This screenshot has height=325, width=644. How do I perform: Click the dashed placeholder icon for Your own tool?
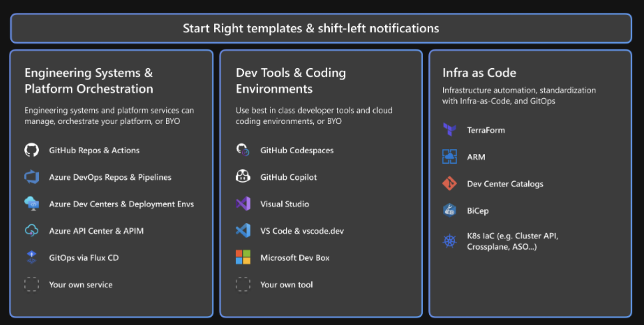243,284
